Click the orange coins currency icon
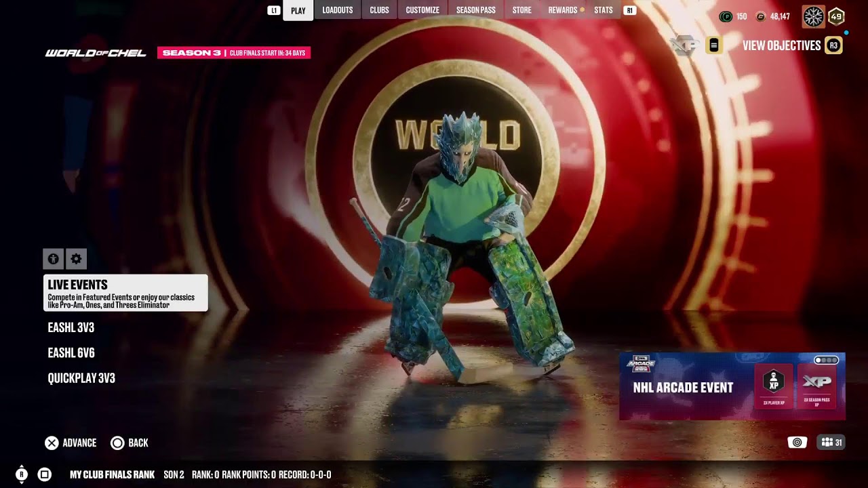Viewport: 868px width, 488px height. pyautogui.click(x=761, y=16)
